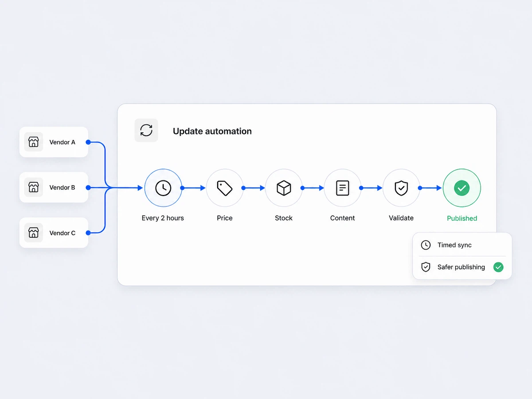The width and height of the screenshot is (532, 399).
Task: Select the Stock box step icon
Action: click(x=284, y=188)
